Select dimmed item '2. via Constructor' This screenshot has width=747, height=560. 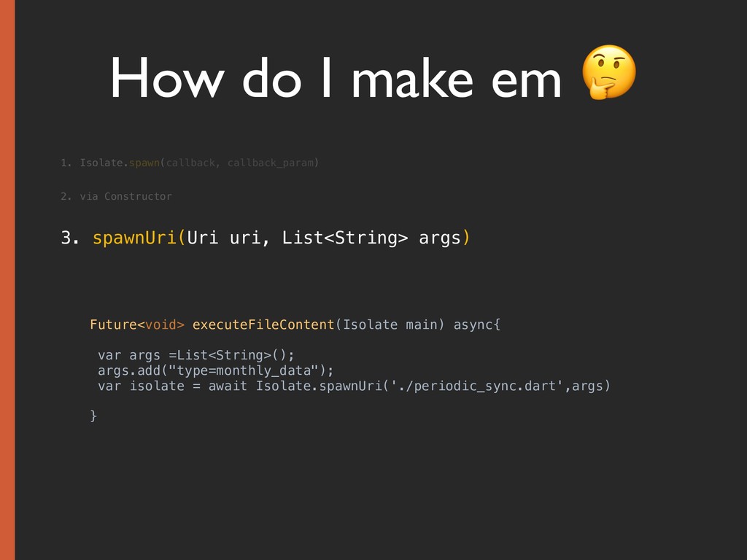(116, 196)
